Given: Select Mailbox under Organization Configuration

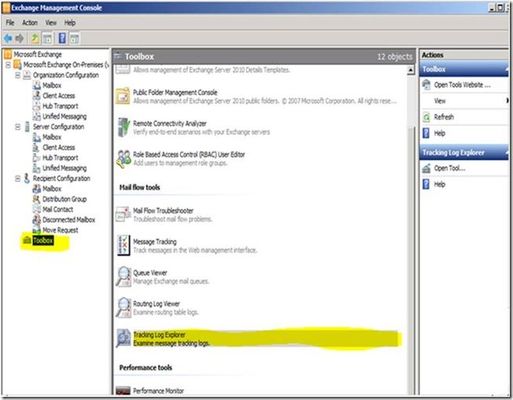Looking at the screenshot, I should pos(52,85).
